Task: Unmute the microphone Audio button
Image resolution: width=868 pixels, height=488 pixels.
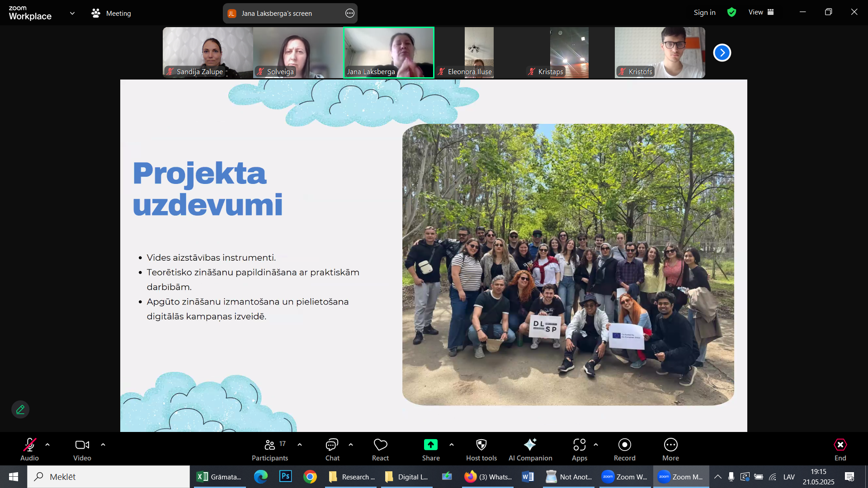Action: (x=29, y=445)
